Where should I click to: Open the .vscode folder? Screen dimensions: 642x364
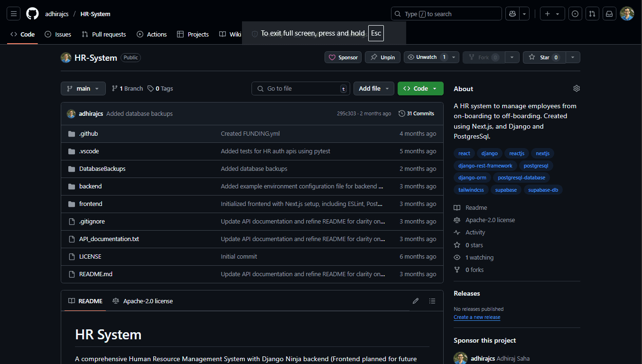(x=89, y=151)
